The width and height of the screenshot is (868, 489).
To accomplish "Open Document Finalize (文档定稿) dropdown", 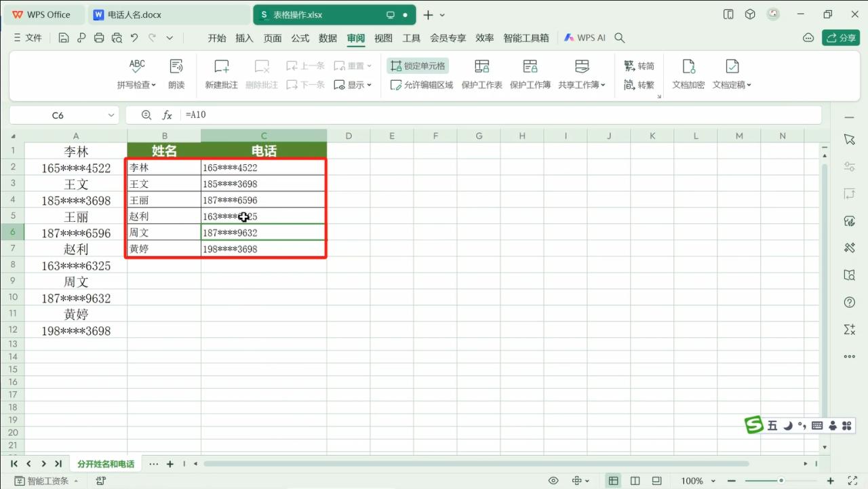I will click(732, 75).
